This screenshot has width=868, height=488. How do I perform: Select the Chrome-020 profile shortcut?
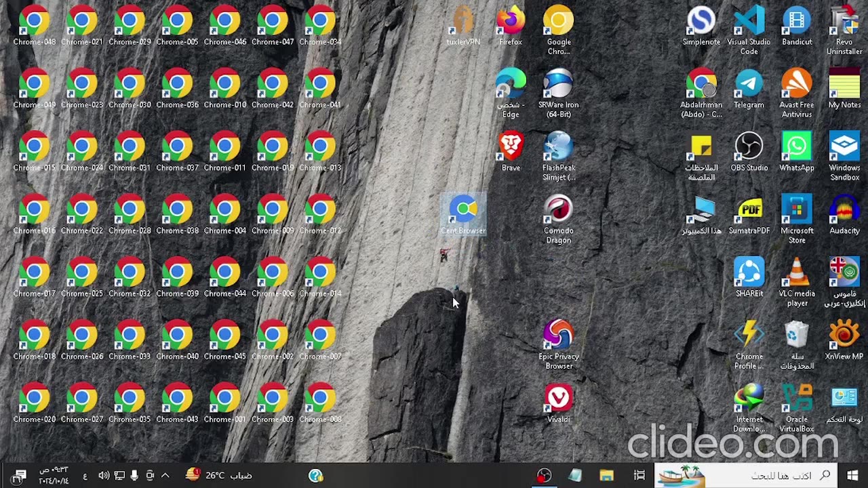click(35, 404)
